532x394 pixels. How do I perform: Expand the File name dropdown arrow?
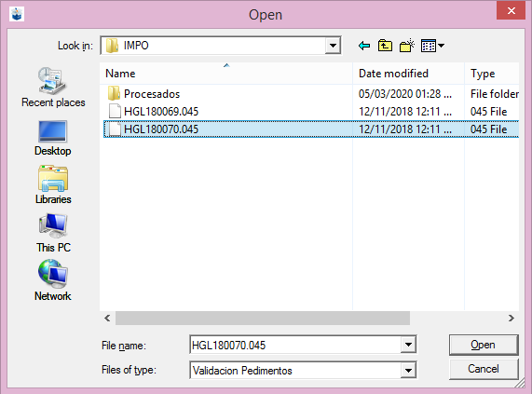(x=408, y=345)
